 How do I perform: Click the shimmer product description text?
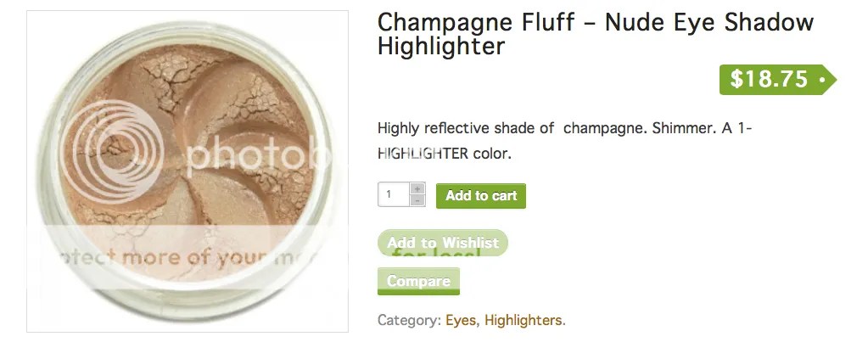(564, 141)
